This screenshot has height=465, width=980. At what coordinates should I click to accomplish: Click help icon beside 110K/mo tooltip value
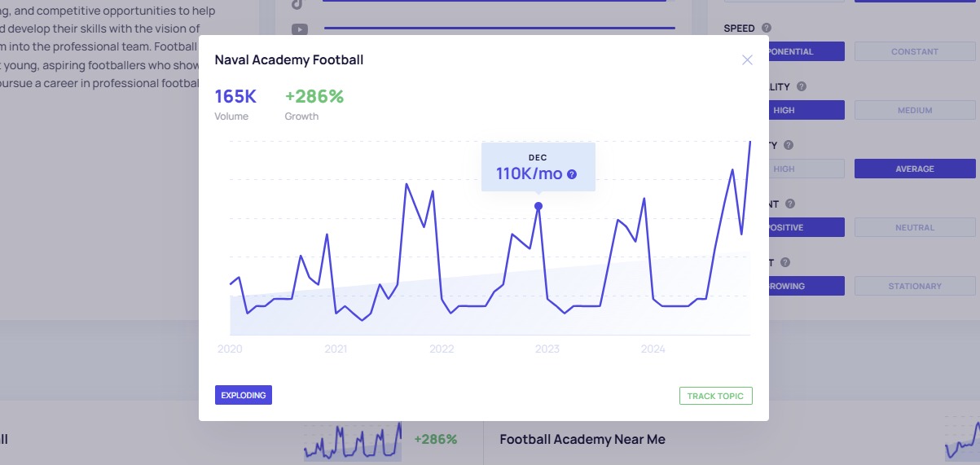click(572, 174)
